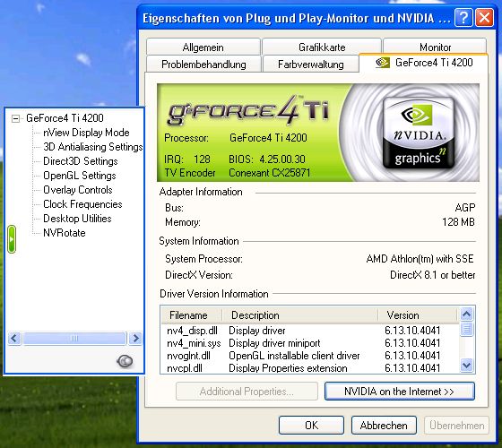Click the driver list scrollbar thumb
The height and width of the screenshot is (448, 502).
[x=466, y=329]
